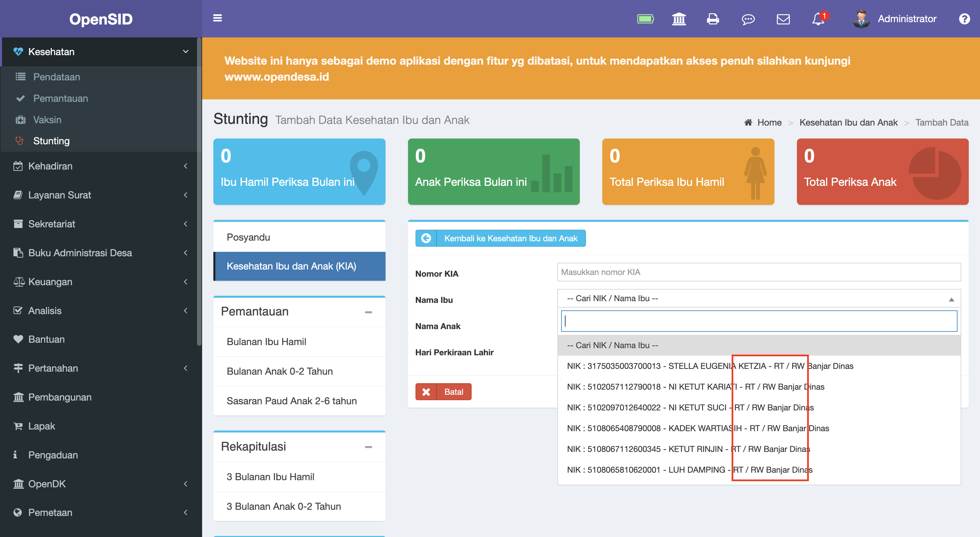
Task: Click the battery indicator icon
Action: [646, 18]
